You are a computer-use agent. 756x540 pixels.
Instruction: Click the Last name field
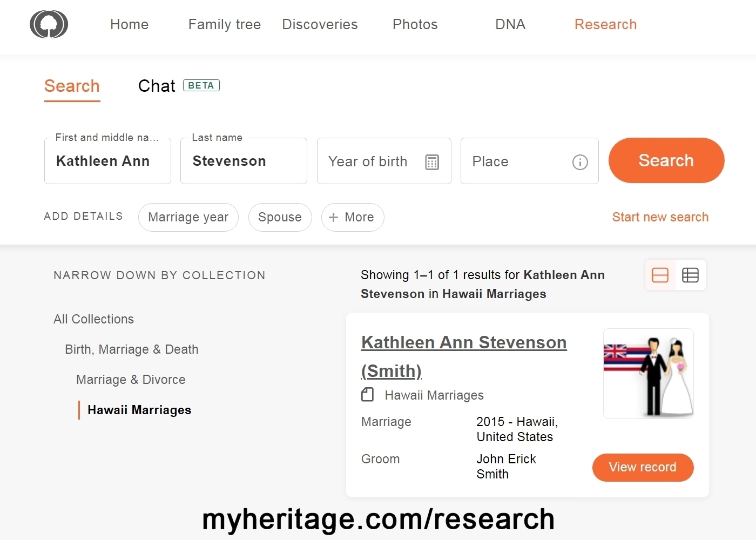click(x=244, y=161)
